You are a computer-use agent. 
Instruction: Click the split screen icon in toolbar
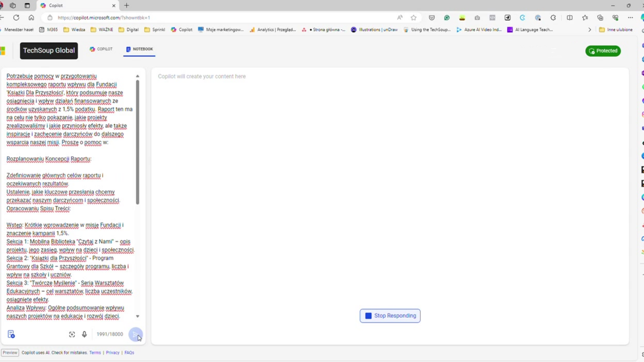570,18
